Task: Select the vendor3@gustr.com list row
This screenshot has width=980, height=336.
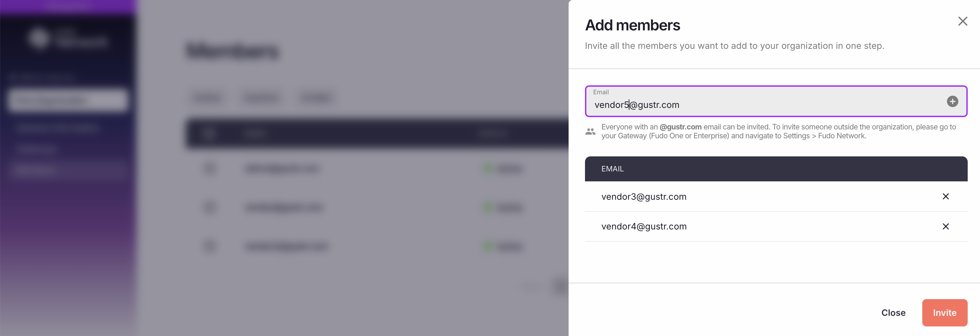Action: tap(776, 196)
